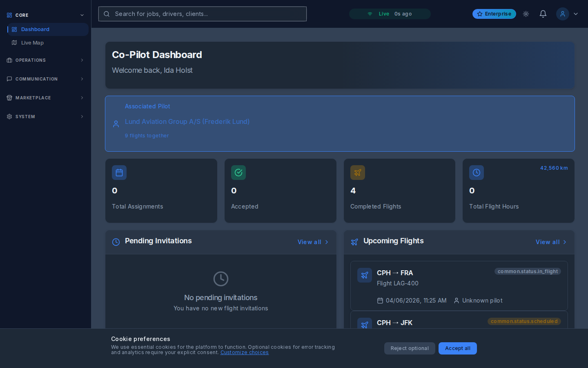This screenshot has width=588, height=368.
Task: Collapse the CORE sidebar section
Action: (x=82, y=15)
